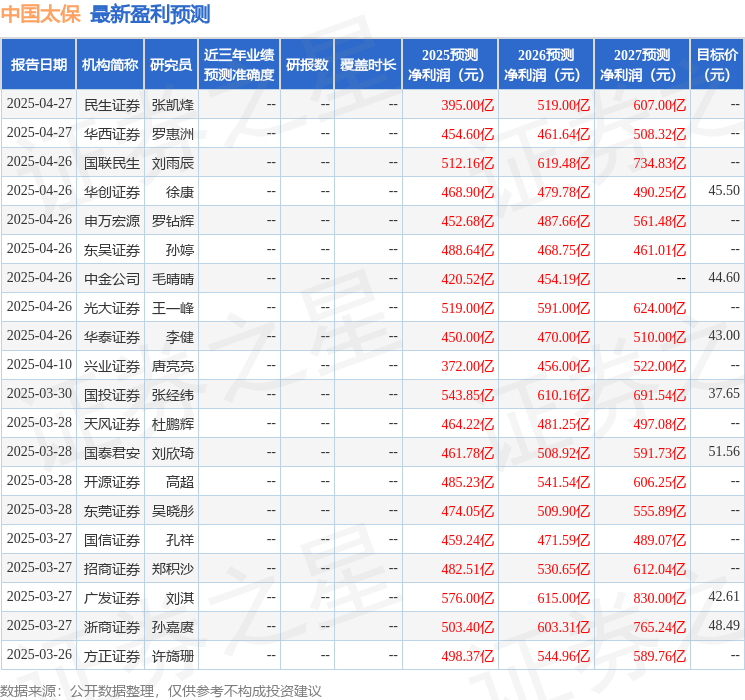Click researcher name 高超
This screenshot has height=700, width=745.
coord(180,482)
